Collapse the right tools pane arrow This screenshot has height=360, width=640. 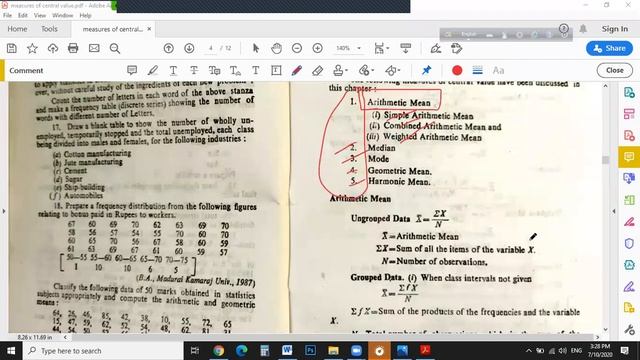coord(613,211)
